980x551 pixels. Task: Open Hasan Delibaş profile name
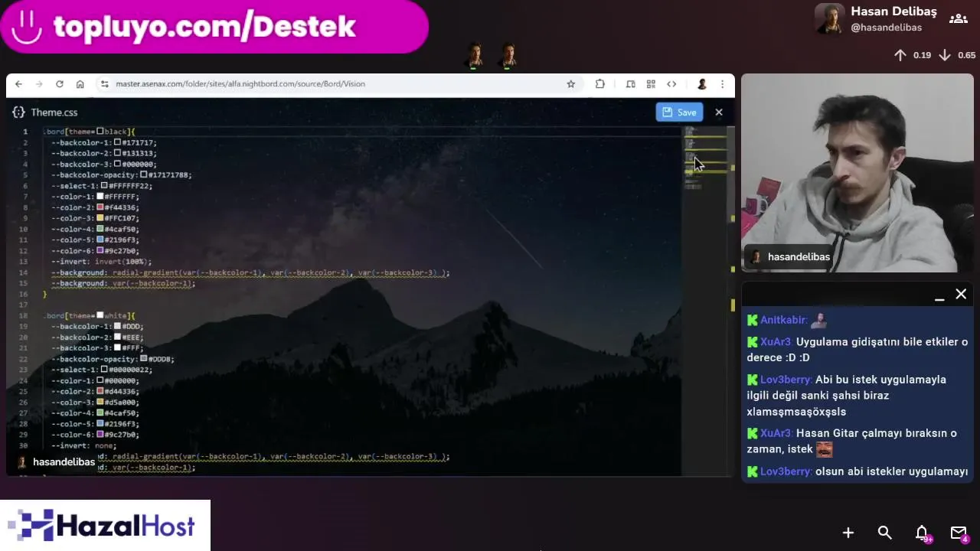coord(893,11)
